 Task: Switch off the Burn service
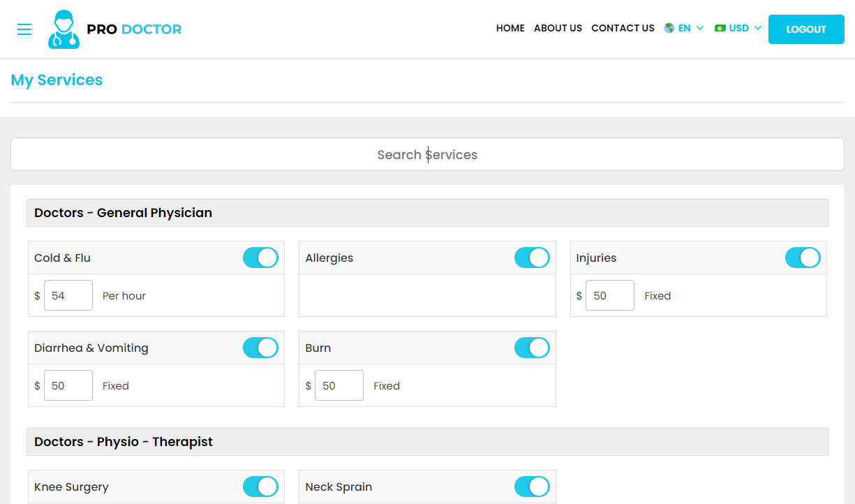532,348
